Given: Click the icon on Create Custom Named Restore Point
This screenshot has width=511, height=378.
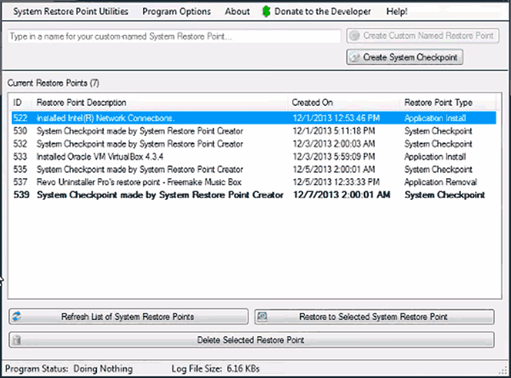Looking at the screenshot, I should click(x=355, y=36).
